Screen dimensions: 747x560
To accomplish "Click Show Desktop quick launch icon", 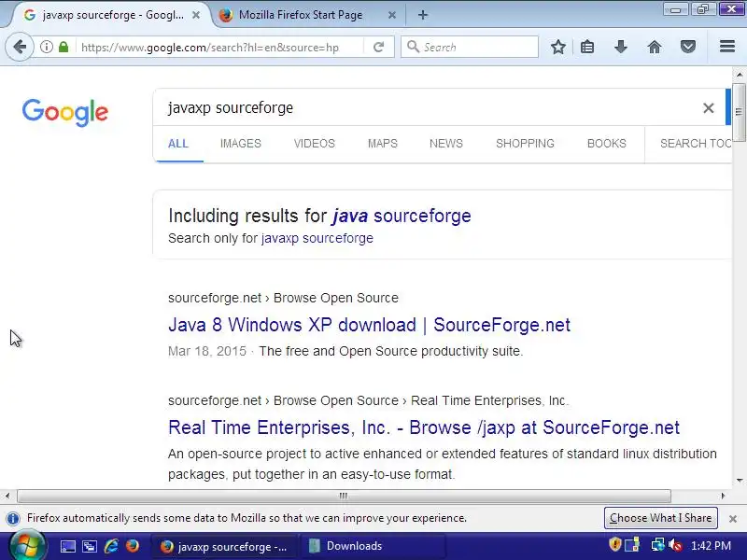I will [x=67, y=546].
